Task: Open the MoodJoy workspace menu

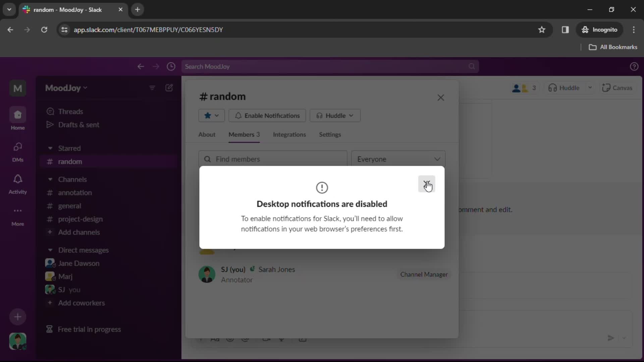Action: pyautogui.click(x=66, y=88)
